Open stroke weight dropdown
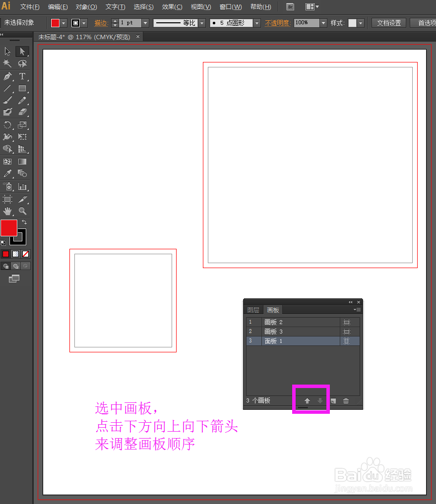The image size is (436, 504). 145,23
